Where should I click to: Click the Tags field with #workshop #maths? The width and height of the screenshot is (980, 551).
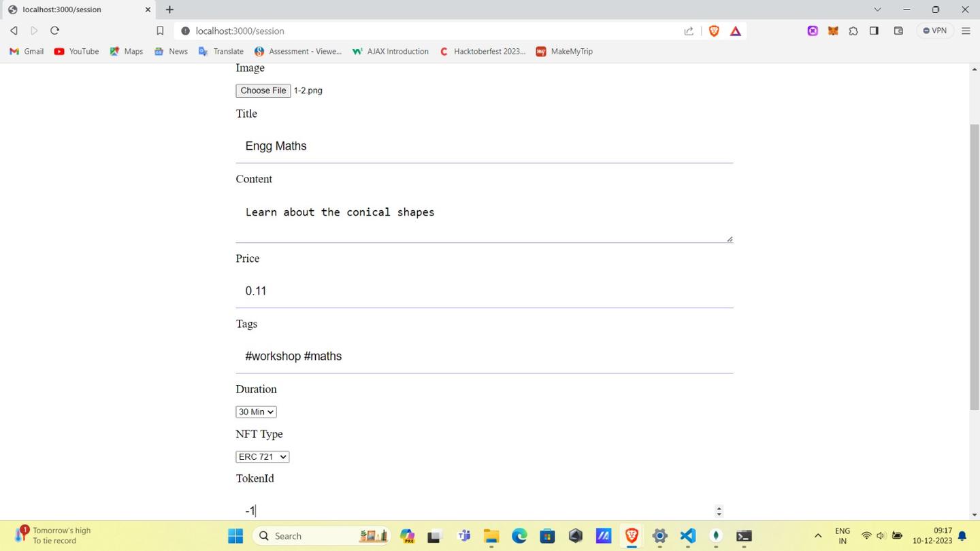point(485,356)
